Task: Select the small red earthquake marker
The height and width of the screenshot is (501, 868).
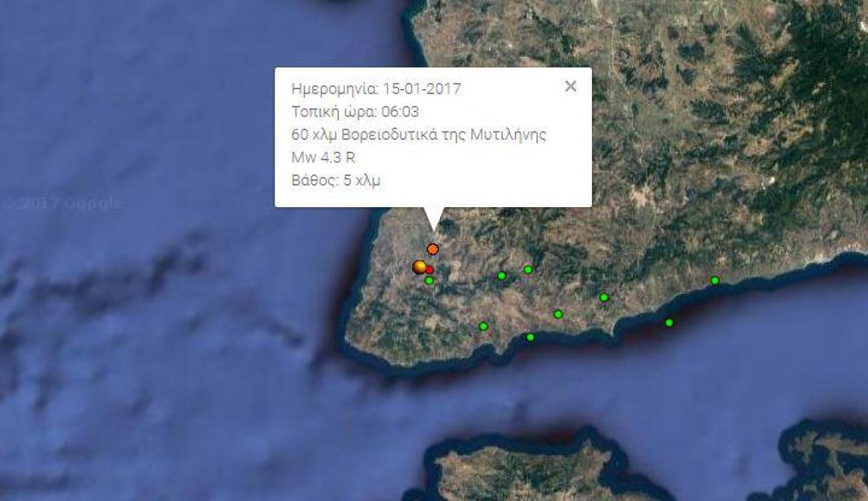Action: pyautogui.click(x=430, y=269)
